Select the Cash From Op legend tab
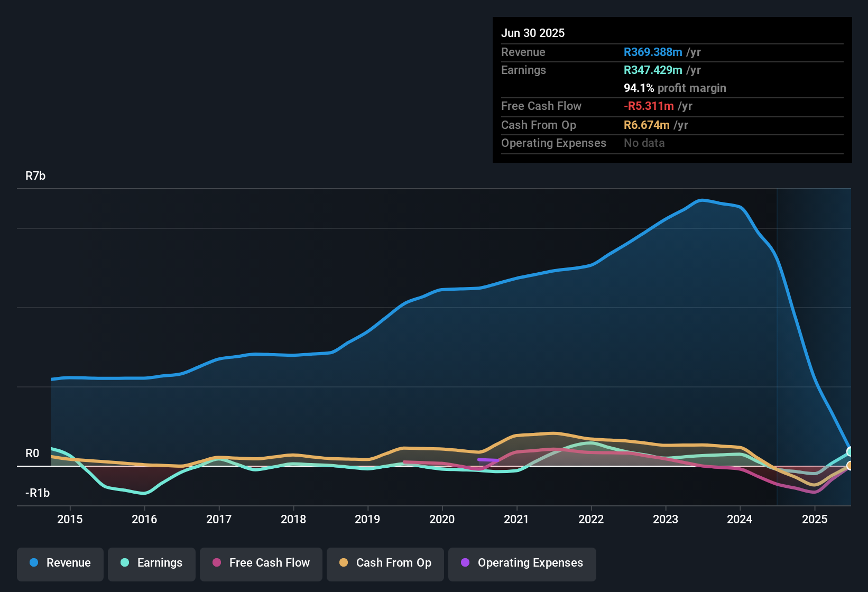868x592 pixels. pos(385,563)
